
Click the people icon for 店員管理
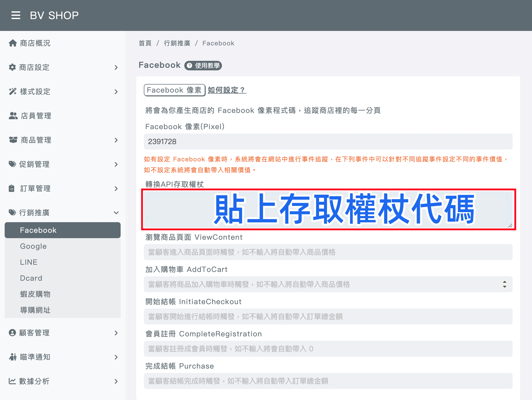[13, 116]
